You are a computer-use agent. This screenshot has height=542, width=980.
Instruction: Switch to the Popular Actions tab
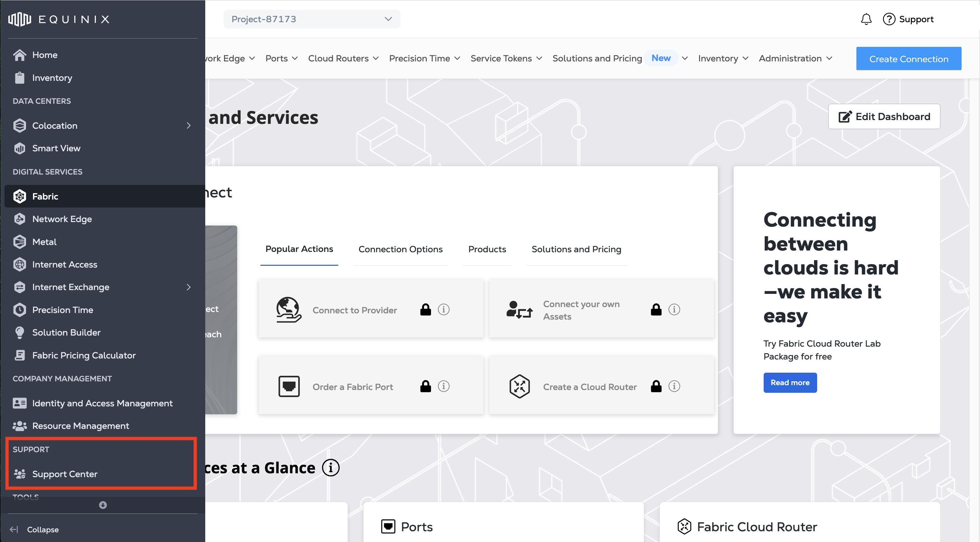click(x=299, y=249)
